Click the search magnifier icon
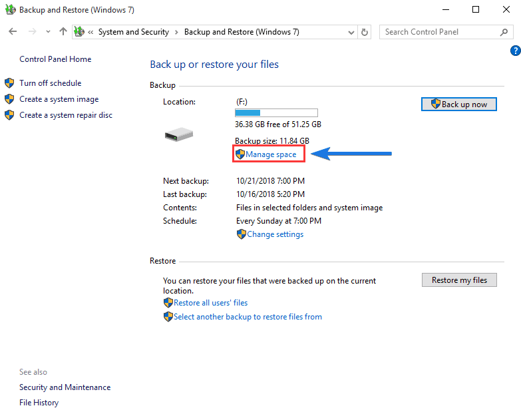This screenshot has height=420, width=521. point(504,32)
